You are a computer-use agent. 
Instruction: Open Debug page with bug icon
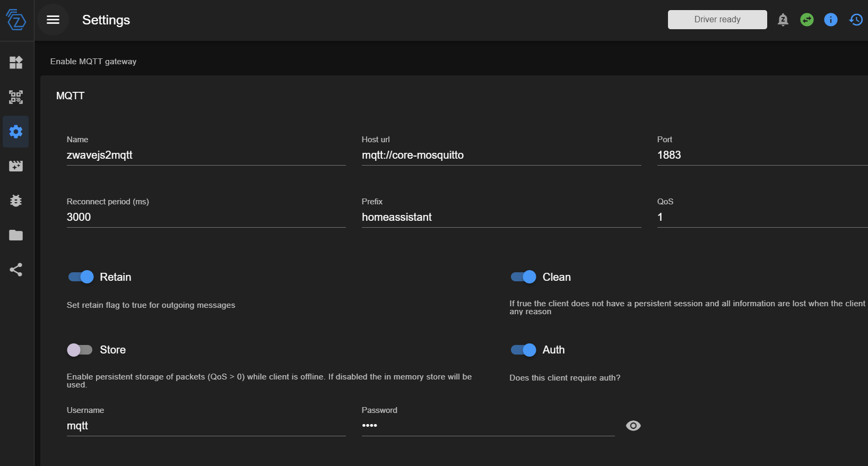tap(16, 201)
